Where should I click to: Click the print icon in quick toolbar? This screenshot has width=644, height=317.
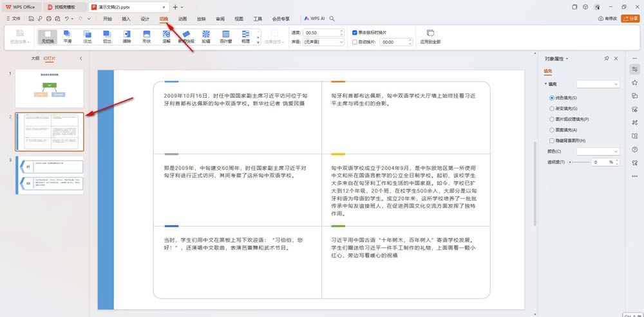tap(49, 19)
